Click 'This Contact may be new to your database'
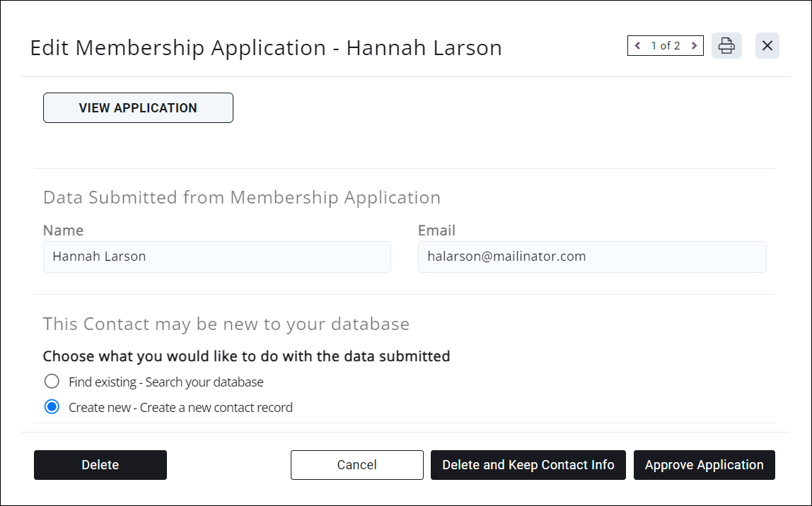This screenshot has width=812, height=506. (226, 324)
